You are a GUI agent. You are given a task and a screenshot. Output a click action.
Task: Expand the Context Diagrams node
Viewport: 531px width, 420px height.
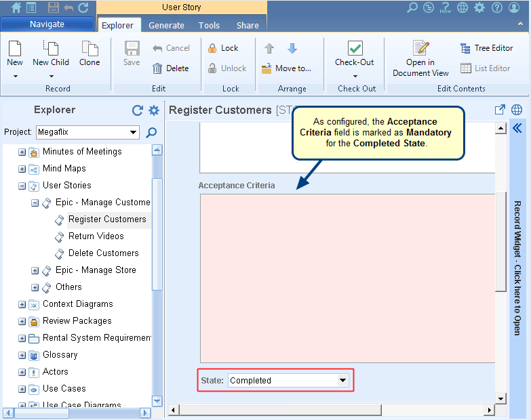pyautogui.click(x=22, y=305)
